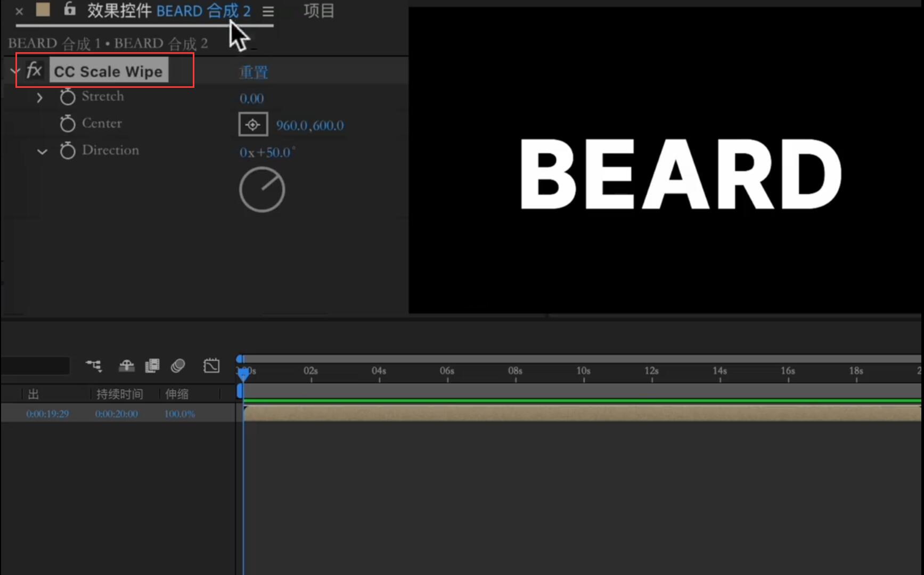Select the tan layer duration bar
Screen dimensions: 924x575
click(582, 414)
